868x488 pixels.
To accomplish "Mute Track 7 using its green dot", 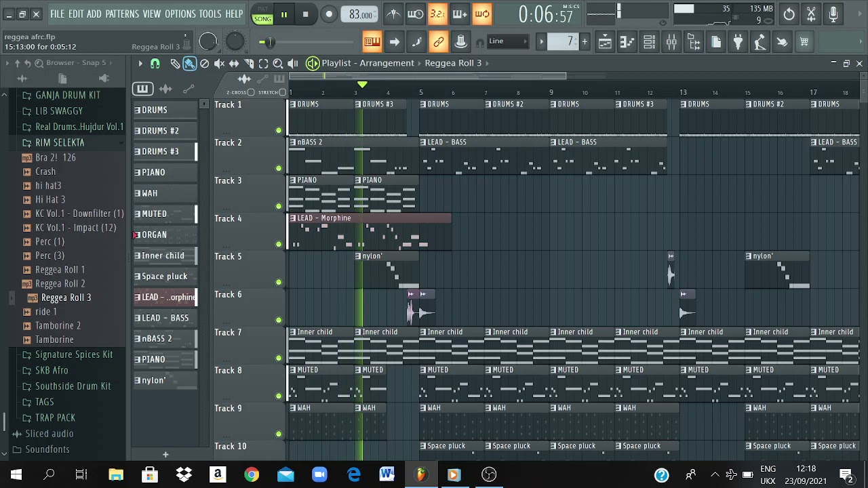I will [279, 358].
